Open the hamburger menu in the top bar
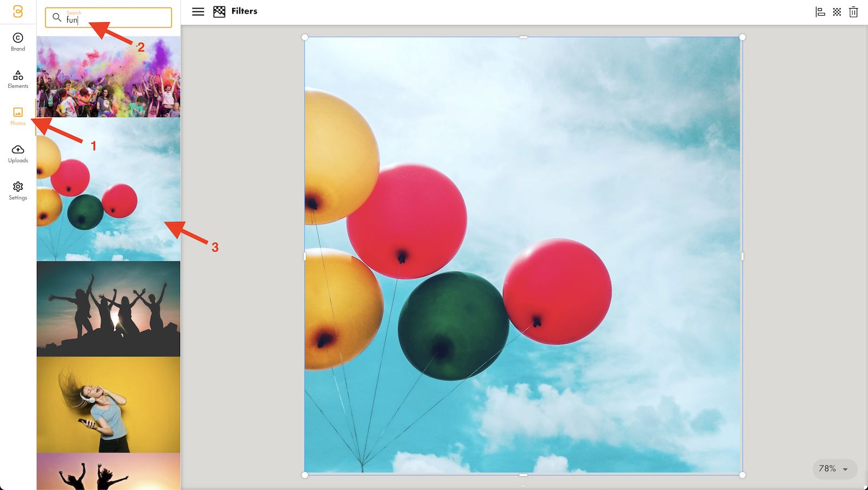The image size is (868, 490). point(198,11)
